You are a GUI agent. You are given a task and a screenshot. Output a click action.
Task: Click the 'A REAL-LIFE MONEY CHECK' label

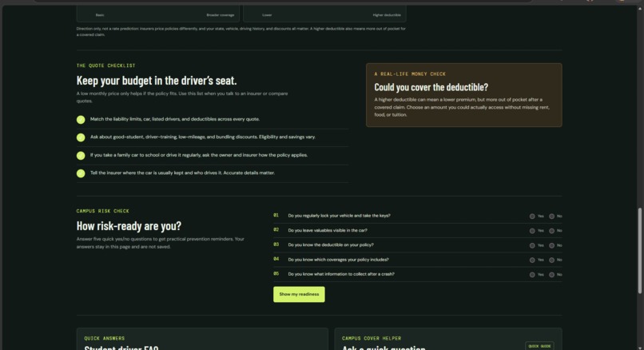tap(410, 74)
